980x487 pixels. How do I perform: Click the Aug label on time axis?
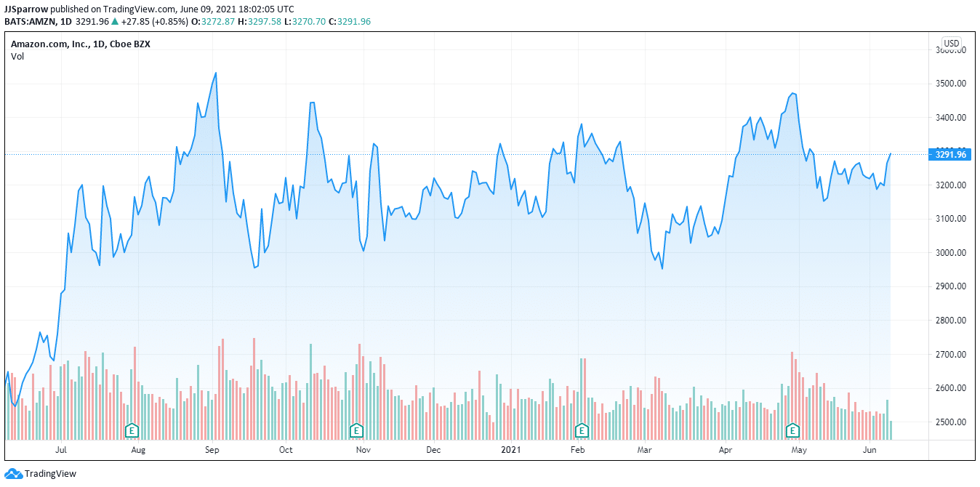(139, 450)
